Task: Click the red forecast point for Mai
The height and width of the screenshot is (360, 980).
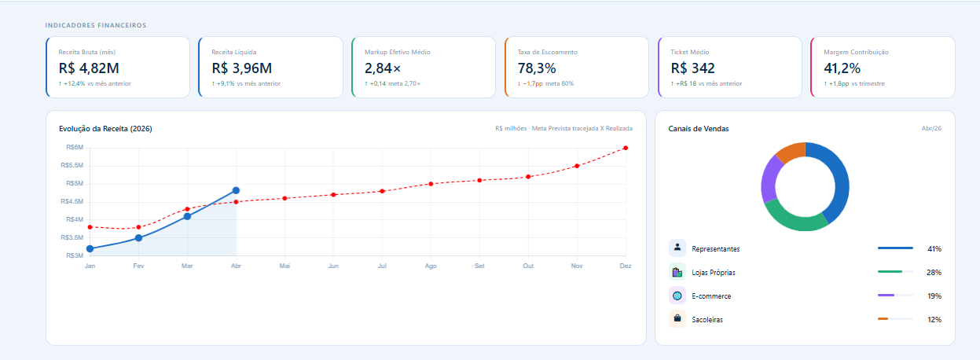Action: [x=284, y=198]
